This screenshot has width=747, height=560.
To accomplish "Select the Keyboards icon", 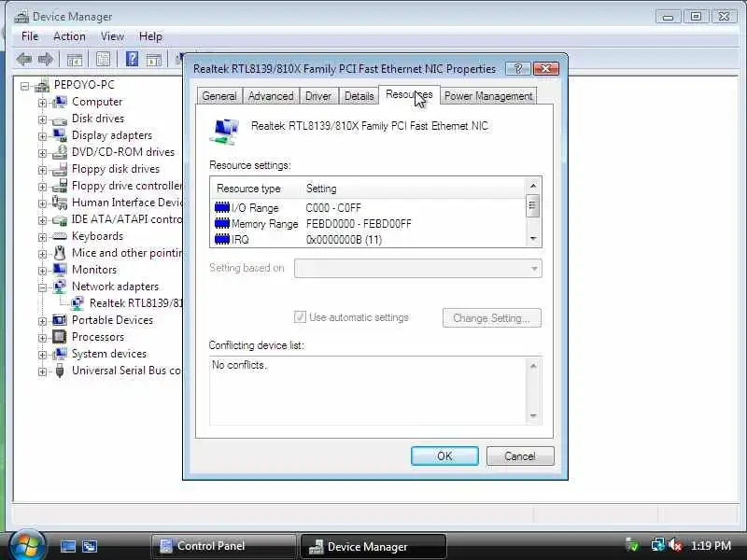I will tap(60, 236).
